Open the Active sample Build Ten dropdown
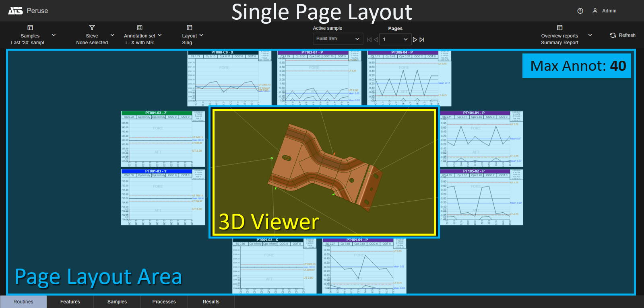The width and height of the screenshot is (644, 308). (x=337, y=39)
